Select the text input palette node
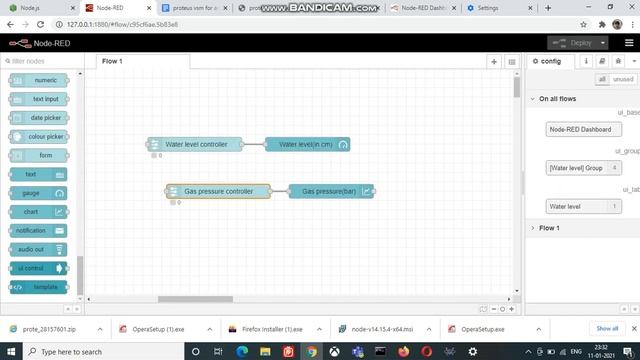Viewport: 640px width, 360px height. (x=39, y=99)
